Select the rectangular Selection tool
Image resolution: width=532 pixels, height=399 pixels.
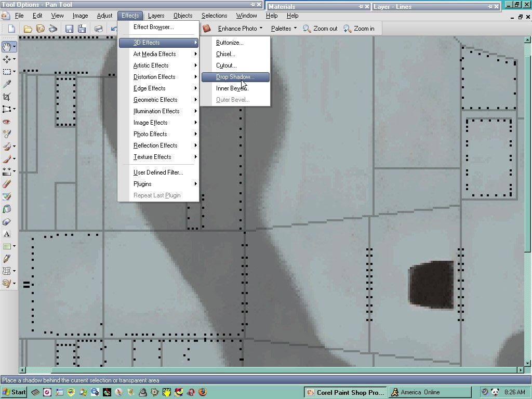click(6, 72)
